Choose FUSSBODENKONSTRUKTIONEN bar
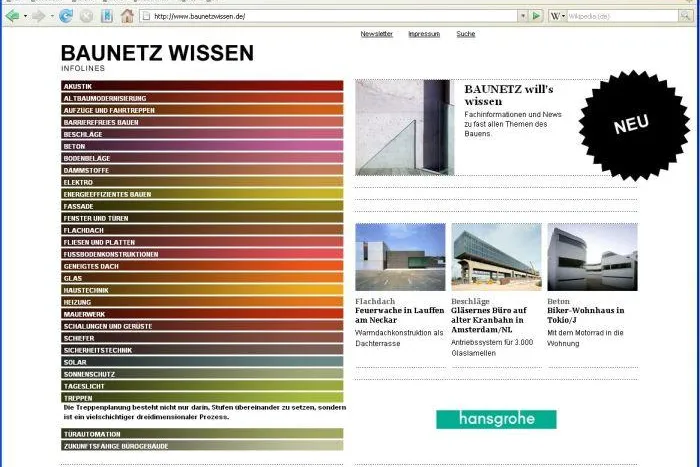This screenshot has height=467, width=700. [202, 254]
